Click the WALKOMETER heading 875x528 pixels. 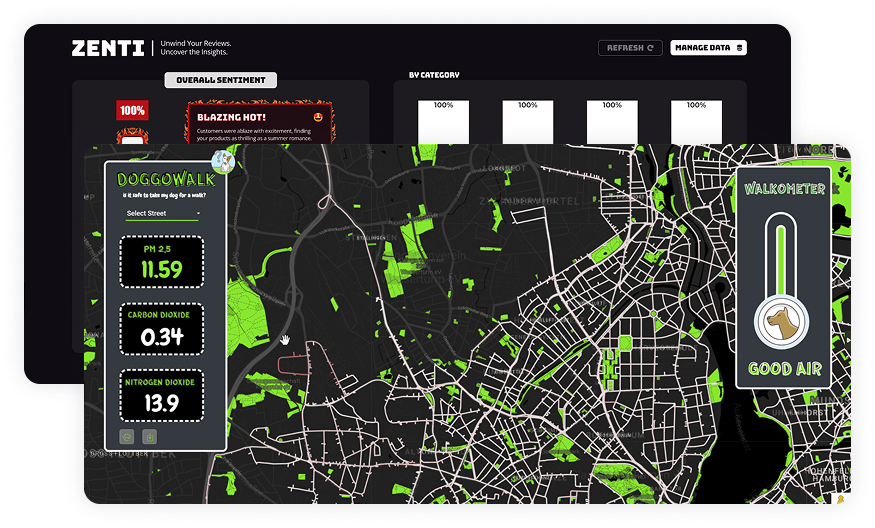coord(785,189)
